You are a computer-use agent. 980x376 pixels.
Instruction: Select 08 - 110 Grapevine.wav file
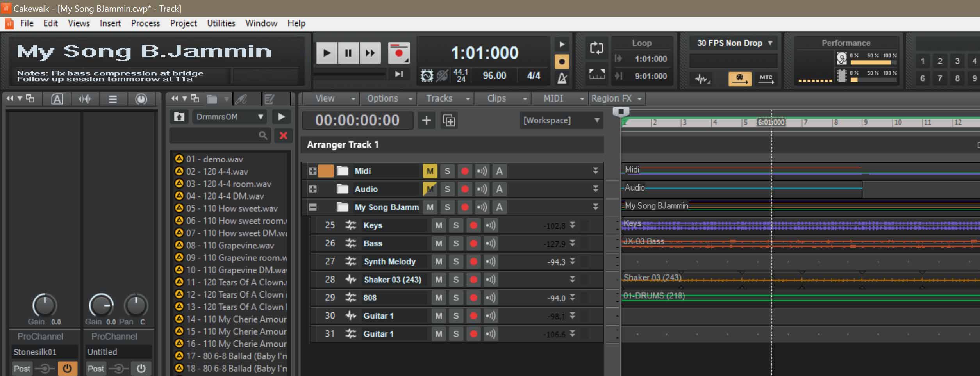click(x=230, y=245)
